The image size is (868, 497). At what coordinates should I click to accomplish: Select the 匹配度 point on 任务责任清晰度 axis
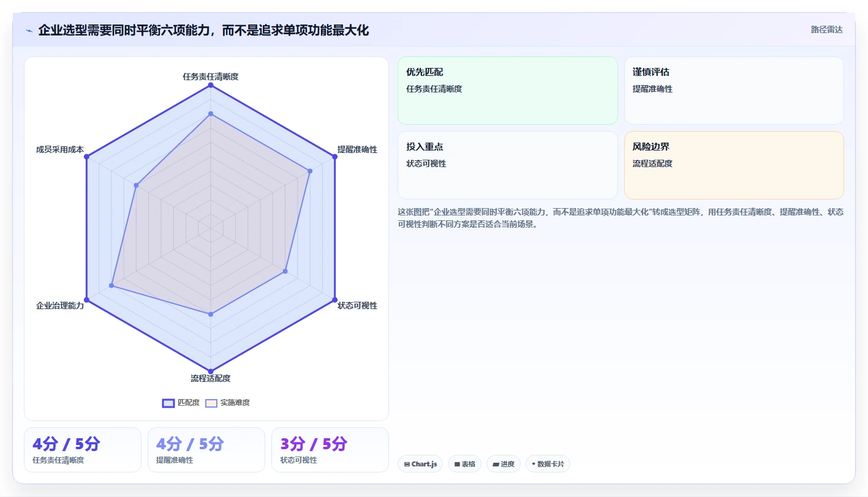pos(211,85)
